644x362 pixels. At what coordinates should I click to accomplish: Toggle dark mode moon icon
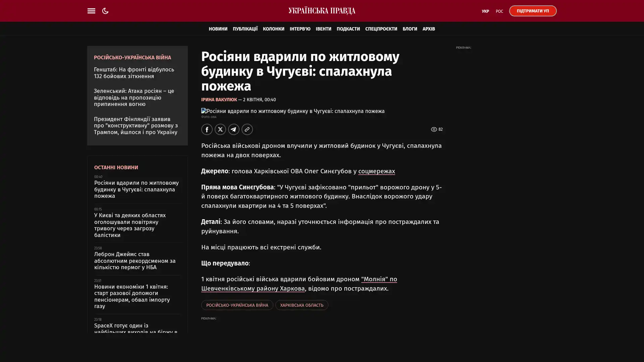tap(105, 11)
